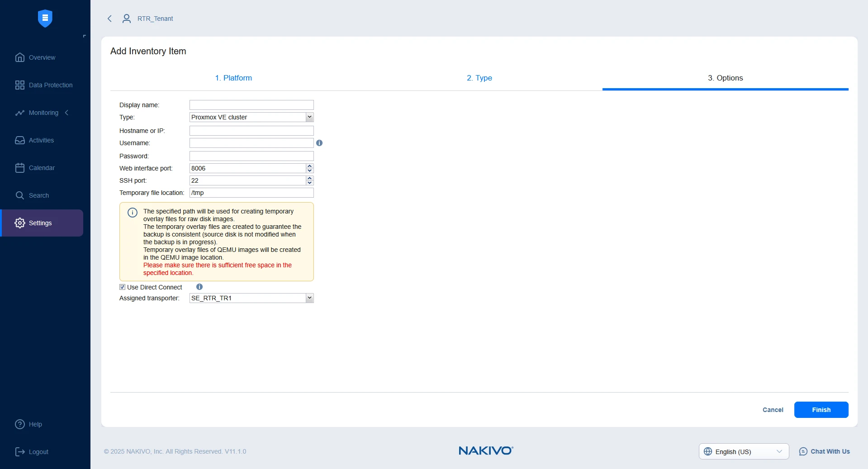Switch to the 1. Platform step tab

pyautogui.click(x=233, y=78)
